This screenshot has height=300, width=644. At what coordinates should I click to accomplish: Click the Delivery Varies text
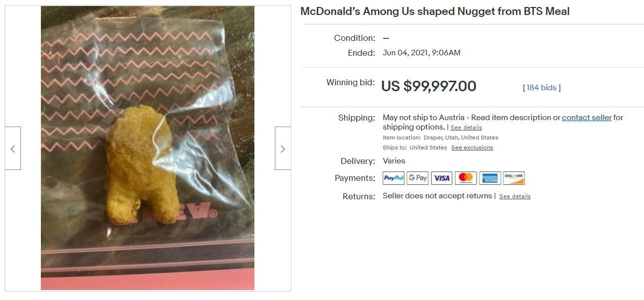tap(394, 161)
